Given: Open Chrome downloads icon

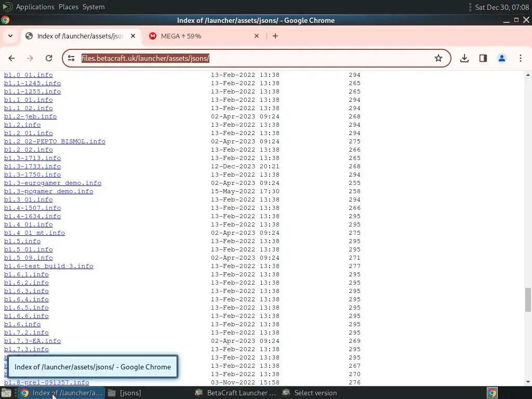Looking at the screenshot, I should 464,58.
